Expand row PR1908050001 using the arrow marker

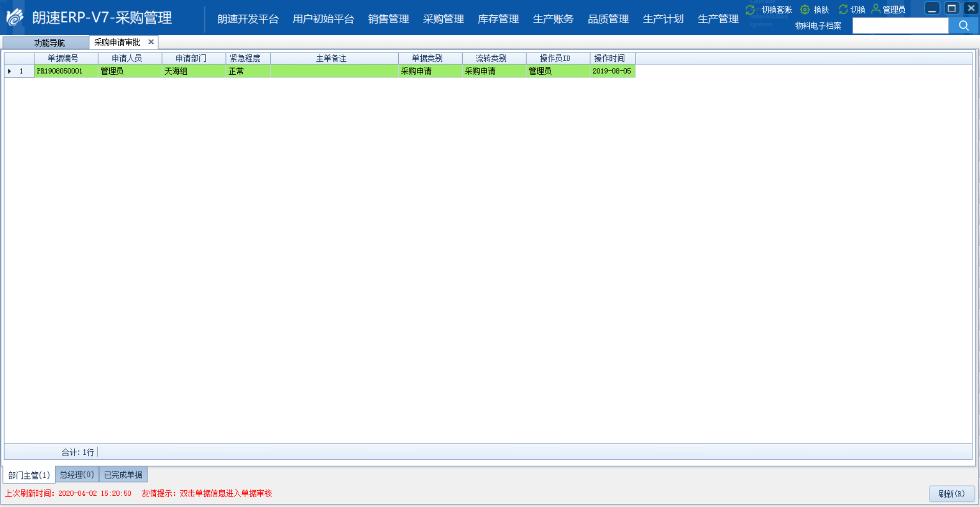point(9,71)
